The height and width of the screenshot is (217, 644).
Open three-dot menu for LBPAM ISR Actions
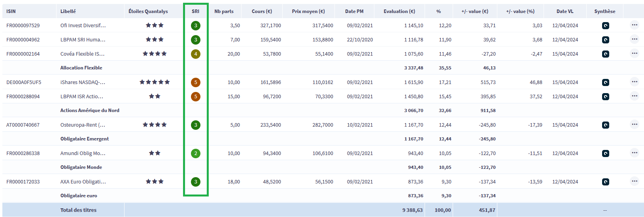pos(634,96)
